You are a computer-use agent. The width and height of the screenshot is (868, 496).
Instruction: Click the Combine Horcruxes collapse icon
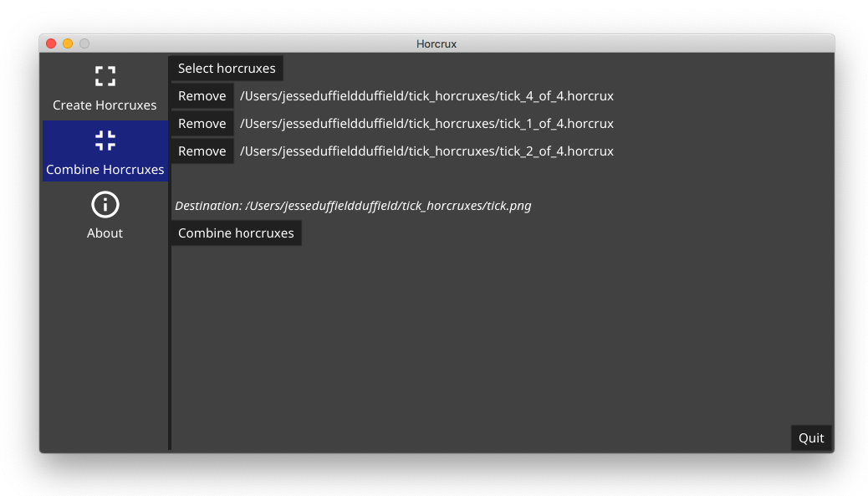(105, 141)
